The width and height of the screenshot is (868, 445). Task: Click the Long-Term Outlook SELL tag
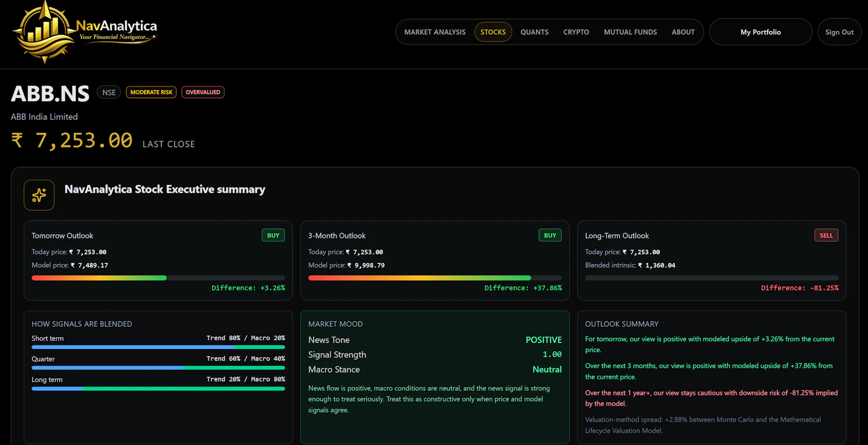[x=826, y=235]
